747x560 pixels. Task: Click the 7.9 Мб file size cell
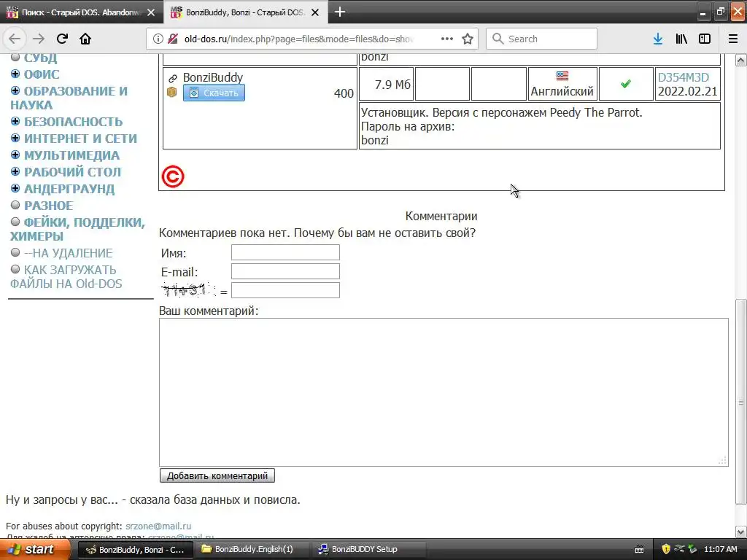click(x=387, y=85)
